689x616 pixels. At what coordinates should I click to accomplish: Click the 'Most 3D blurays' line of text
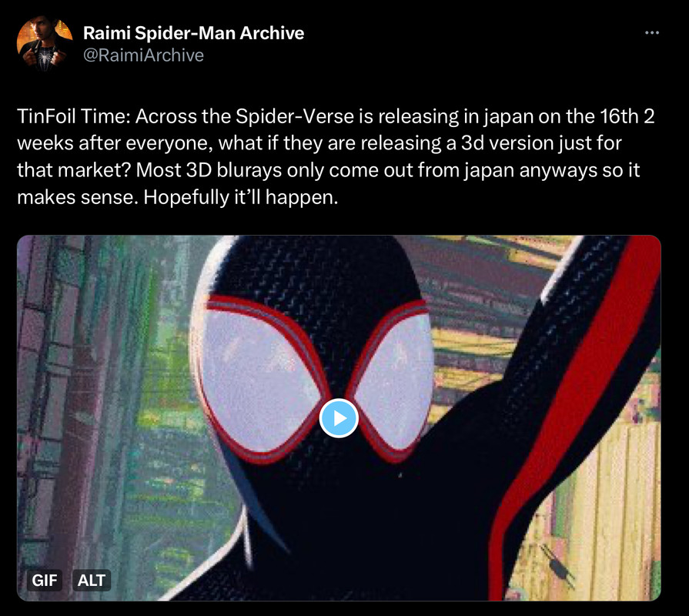[329, 170]
